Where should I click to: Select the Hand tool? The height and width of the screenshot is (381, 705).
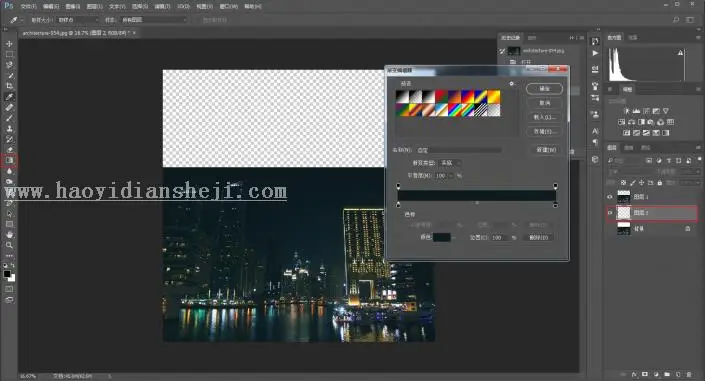(x=9, y=235)
